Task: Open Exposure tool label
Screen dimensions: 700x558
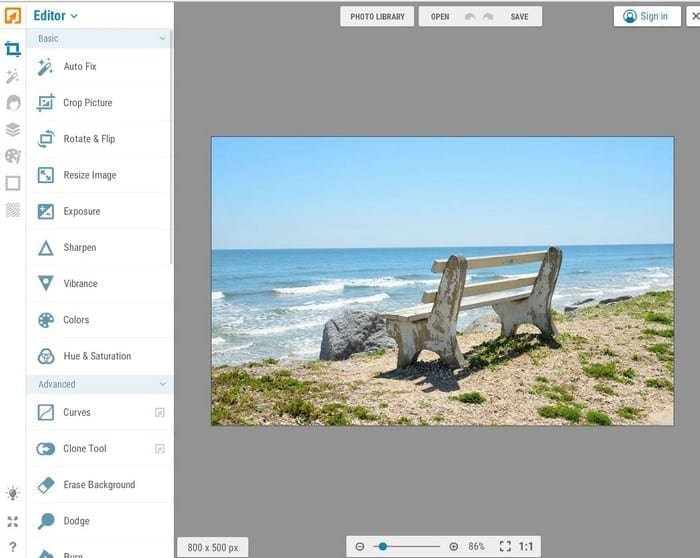Action: [82, 211]
